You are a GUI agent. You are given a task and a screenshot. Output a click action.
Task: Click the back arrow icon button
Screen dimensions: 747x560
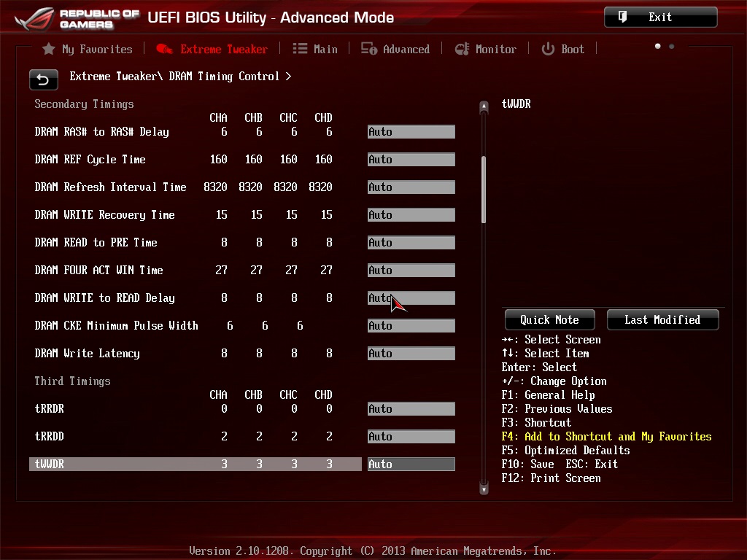(x=43, y=79)
